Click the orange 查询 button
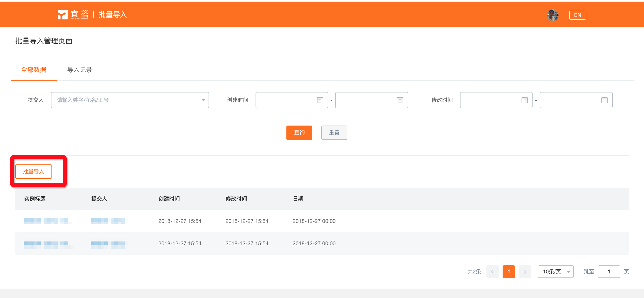This screenshot has width=644, height=298. point(299,132)
